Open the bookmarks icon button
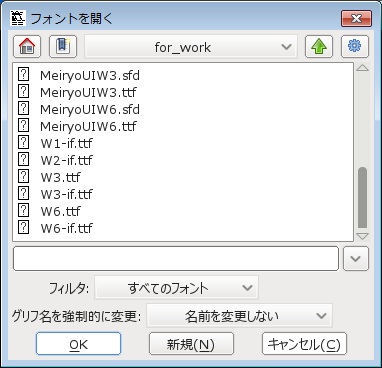 click(63, 47)
